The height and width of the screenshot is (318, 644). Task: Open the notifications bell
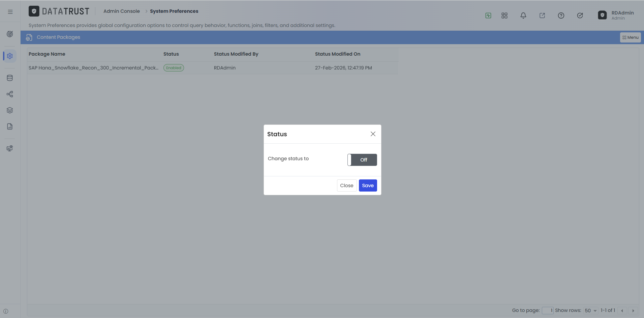(523, 16)
